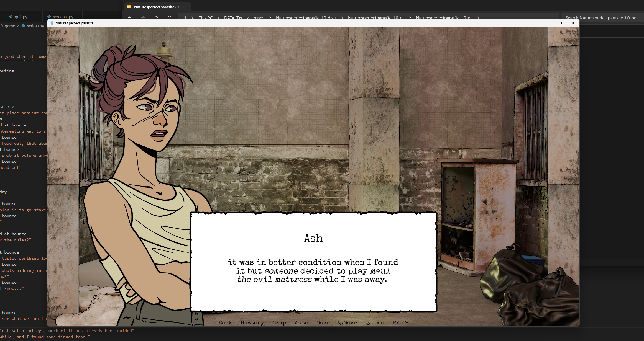This screenshot has width=644, height=341.
Task: Close the Naturesperfectparasite explorer tab
Action: pyautogui.click(x=185, y=7)
